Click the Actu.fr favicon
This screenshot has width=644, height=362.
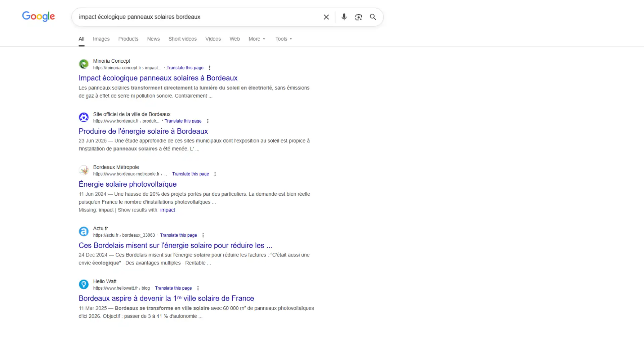click(x=84, y=232)
